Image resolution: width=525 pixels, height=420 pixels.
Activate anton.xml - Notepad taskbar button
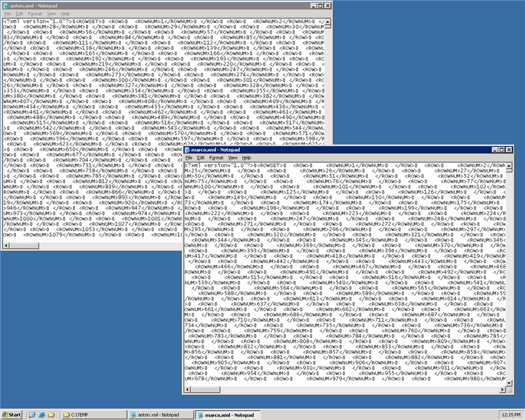point(161,415)
